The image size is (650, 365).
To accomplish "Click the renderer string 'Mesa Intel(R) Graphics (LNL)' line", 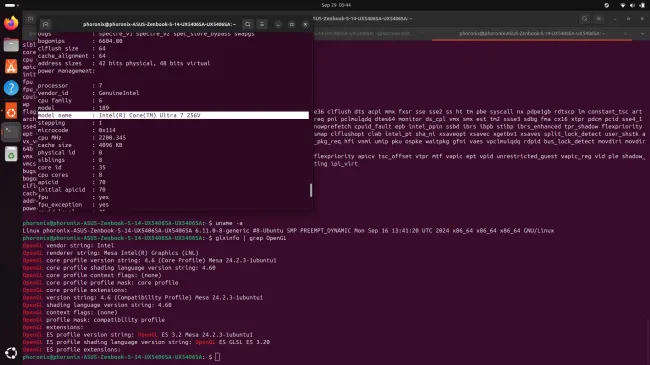I will (x=111, y=253).
